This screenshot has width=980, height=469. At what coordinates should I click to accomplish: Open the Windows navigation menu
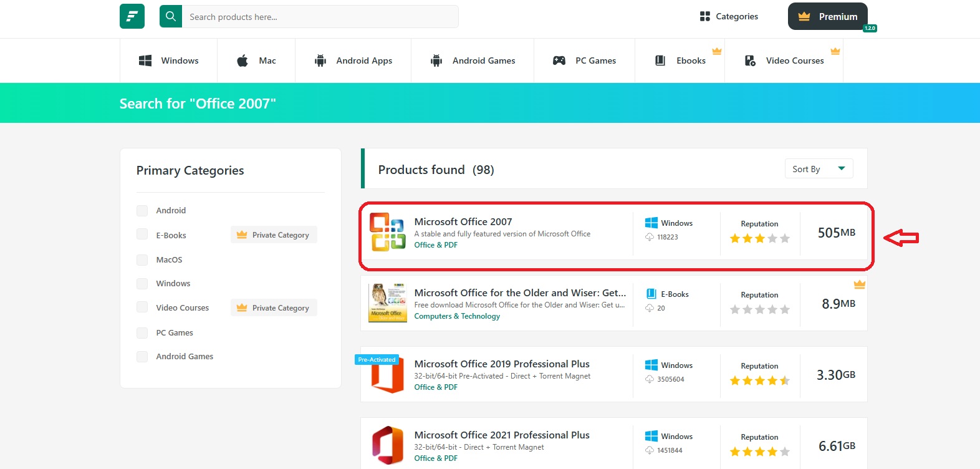(x=168, y=60)
